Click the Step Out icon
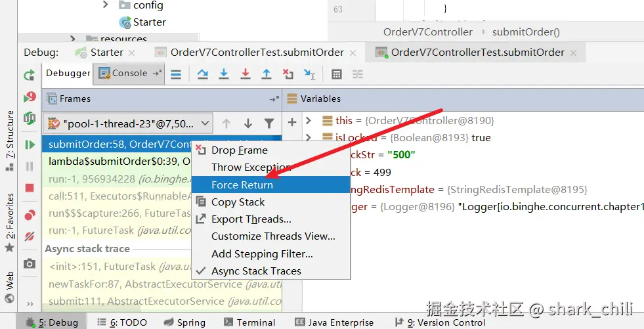This screenshot has height=329, width=644. tap(267, 74)
